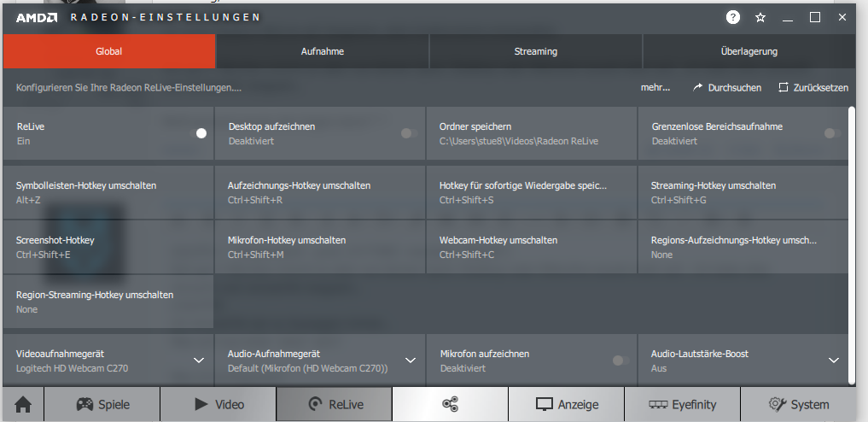Open the Connect social share icon tab
The image size is (868, 422).
450,404
